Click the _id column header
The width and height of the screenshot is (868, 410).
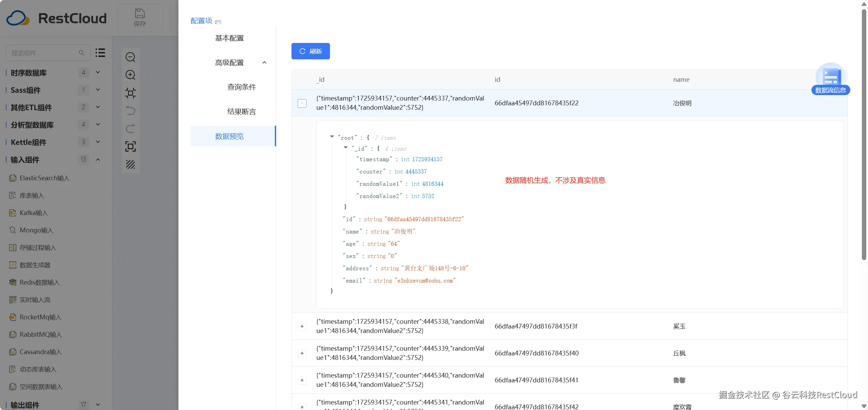click(320, 79)
